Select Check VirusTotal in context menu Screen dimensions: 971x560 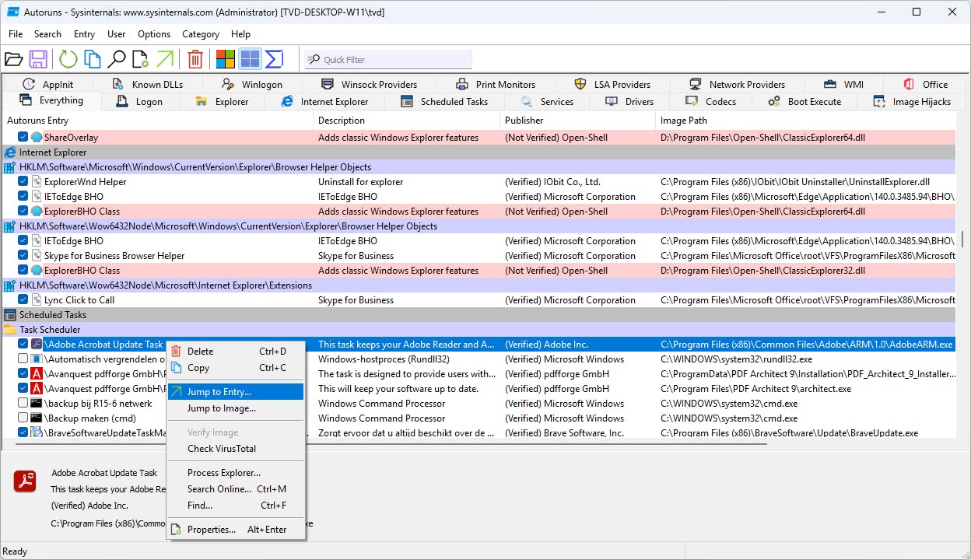[x=221, y=449]
